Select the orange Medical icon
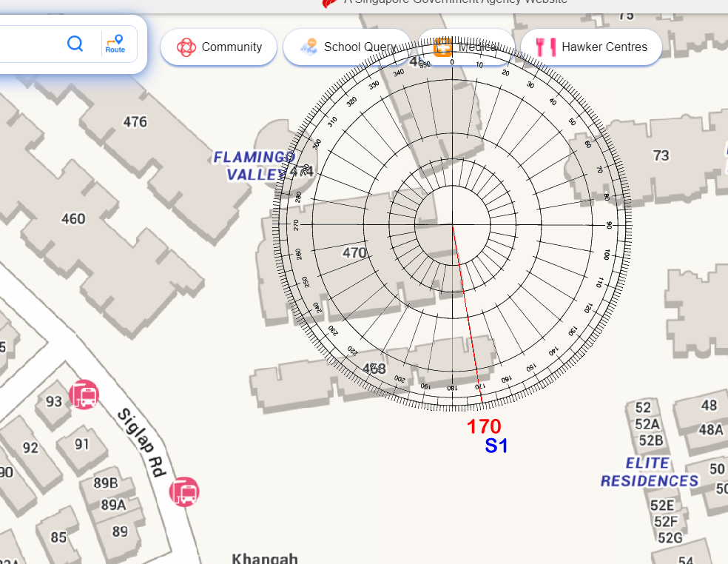Screen dimensions: 728x564 tap(443, 47)
